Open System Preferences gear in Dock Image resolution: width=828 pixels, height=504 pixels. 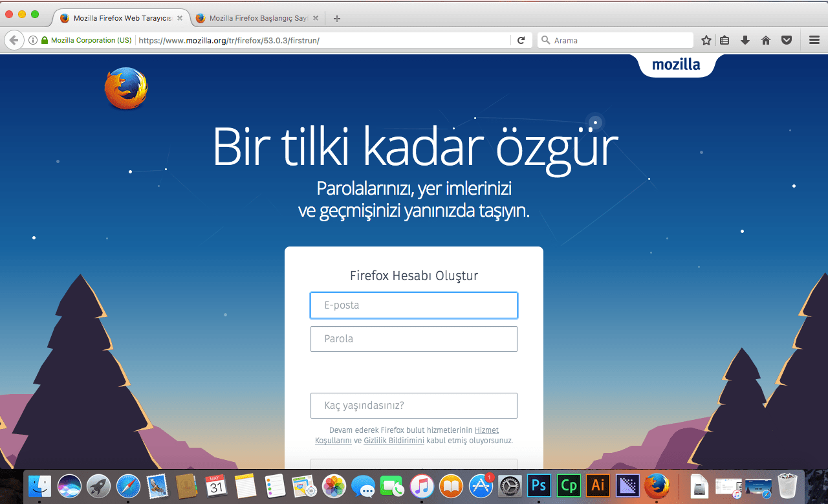tap(510, 486)
